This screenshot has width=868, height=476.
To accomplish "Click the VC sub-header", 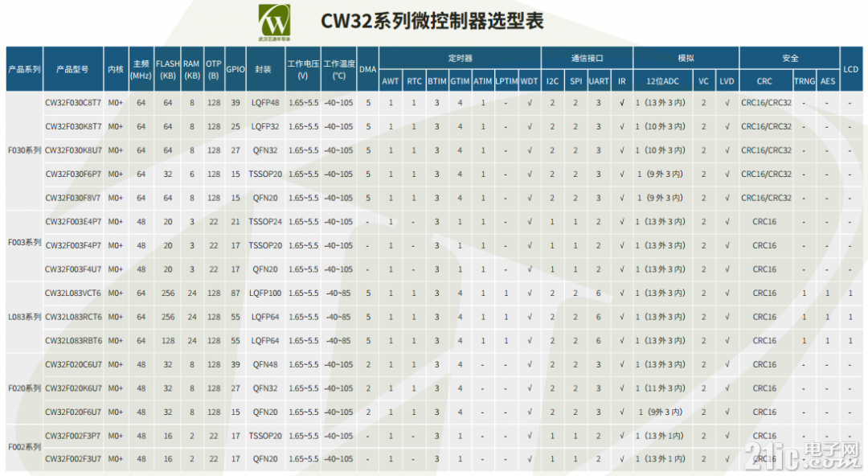I will pos(703,81).
